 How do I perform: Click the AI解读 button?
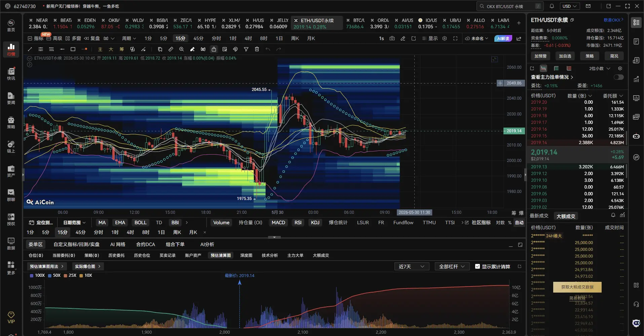point(503,38)
